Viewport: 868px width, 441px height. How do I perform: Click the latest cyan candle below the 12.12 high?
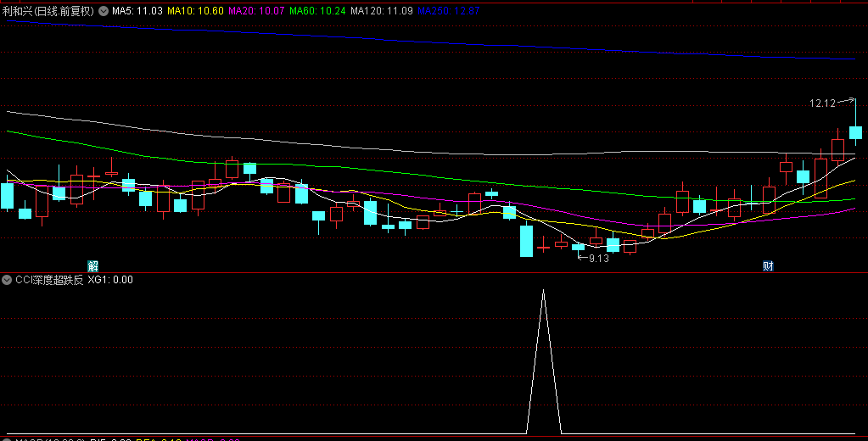pos(856,132)
